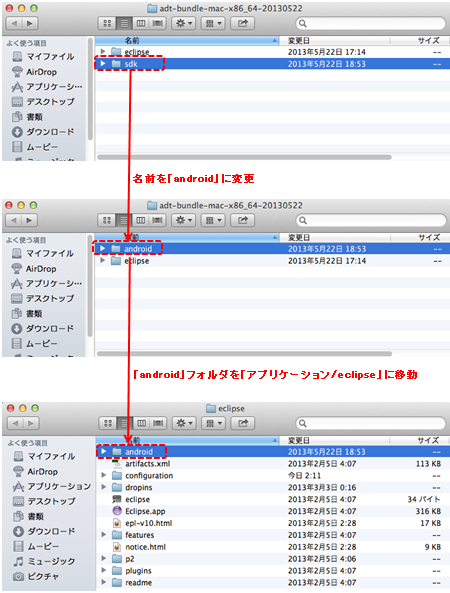Choose Cover Flow view in top window
450x593 pixels.
(158, 23)
